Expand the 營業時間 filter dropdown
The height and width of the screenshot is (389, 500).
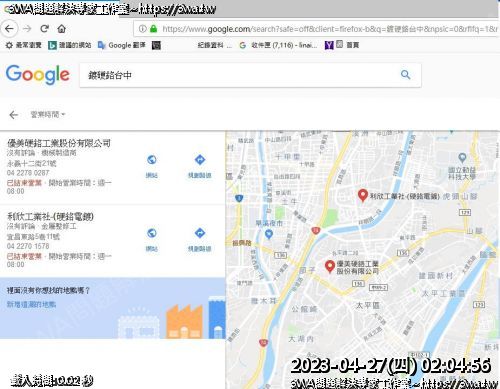pyautogui.click(x=48, y=115)
